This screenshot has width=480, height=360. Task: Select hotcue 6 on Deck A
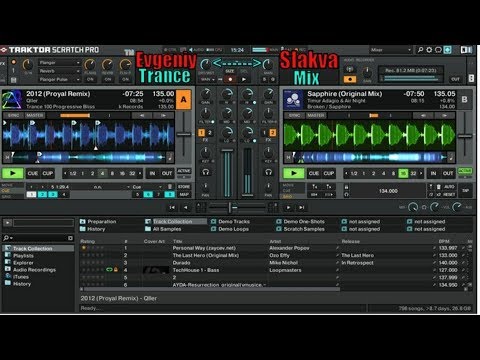click(x=148, y=194)
